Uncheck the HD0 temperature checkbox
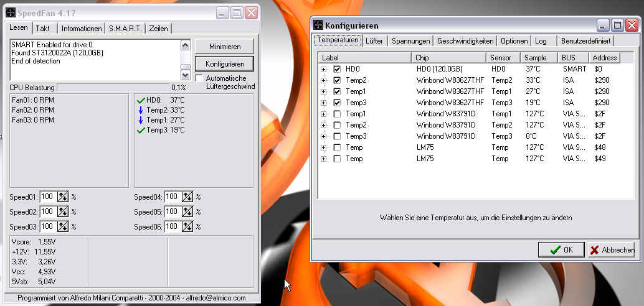This screenshot has height=306, width=644. (337, 69)
